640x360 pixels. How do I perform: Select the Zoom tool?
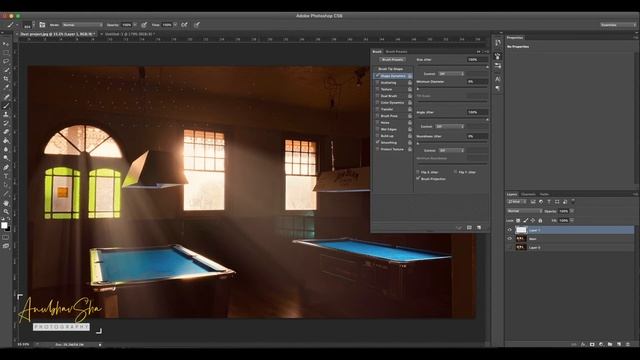click(6, 211)
